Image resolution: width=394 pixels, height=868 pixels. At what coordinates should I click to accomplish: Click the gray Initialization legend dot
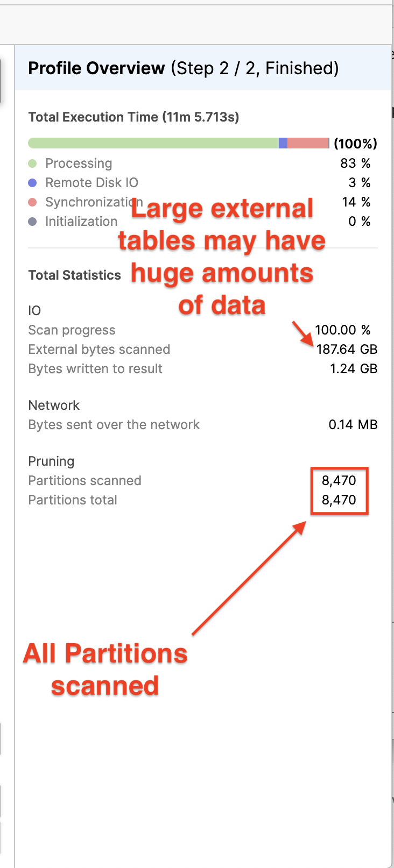coord(32,222)
